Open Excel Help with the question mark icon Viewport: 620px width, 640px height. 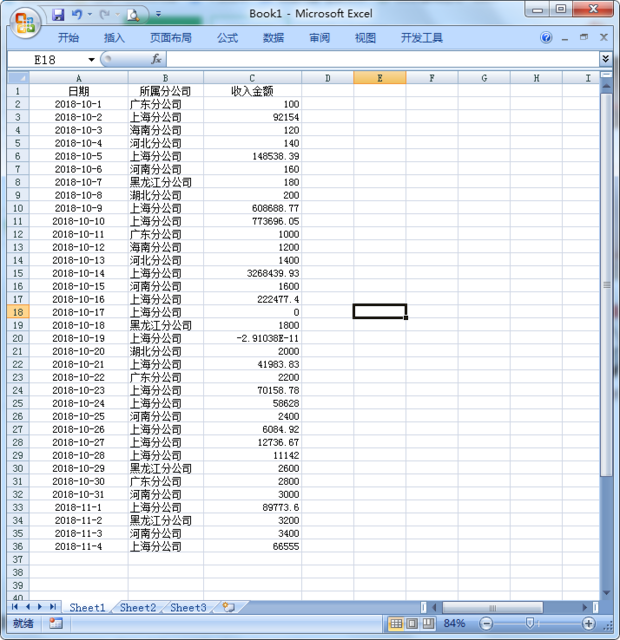pos(546,38)
